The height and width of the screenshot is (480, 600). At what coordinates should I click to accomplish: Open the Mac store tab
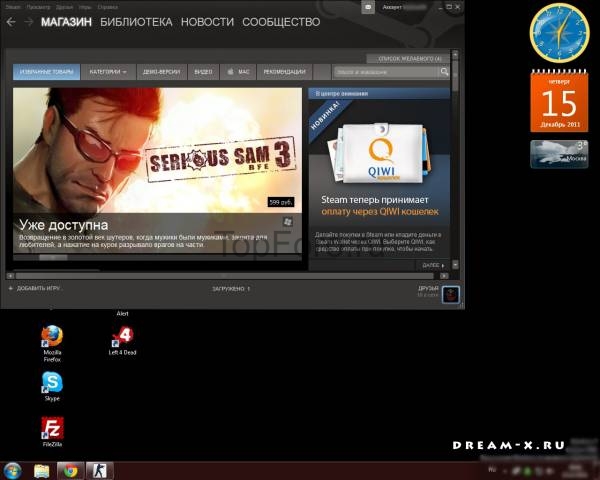(238, 72)
